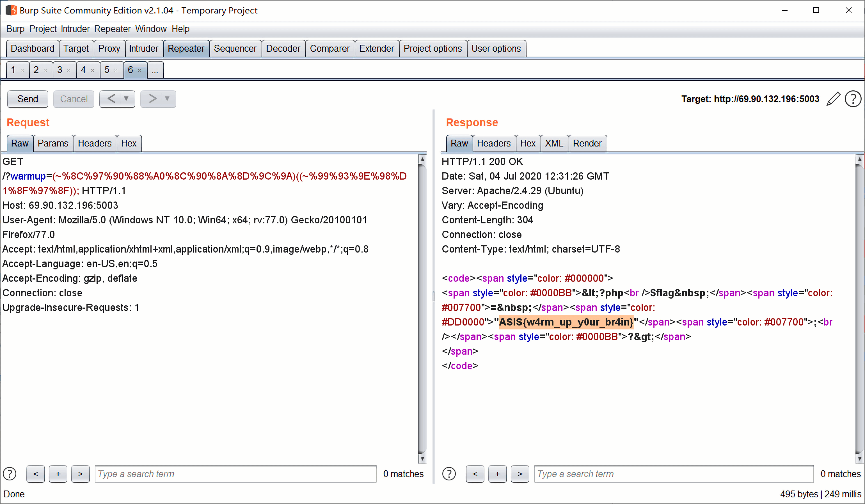Image resolution: width=865 pixels, height=504 pixels.
Task: Open response search help icon
Action: (x=449, y=474)
